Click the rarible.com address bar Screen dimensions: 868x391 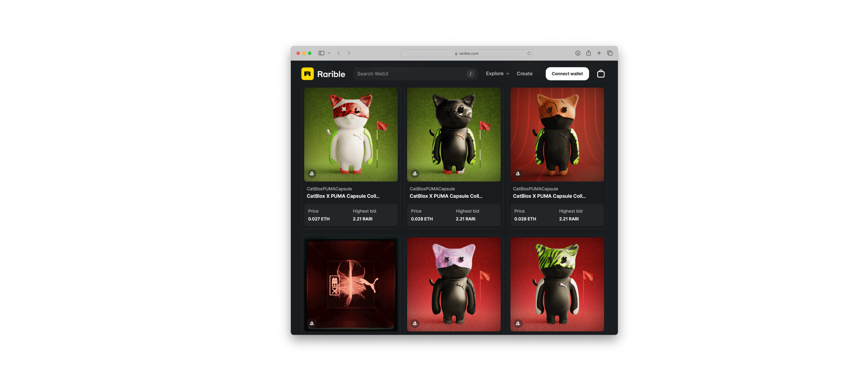pyautogui.click(x=467, y=53)
